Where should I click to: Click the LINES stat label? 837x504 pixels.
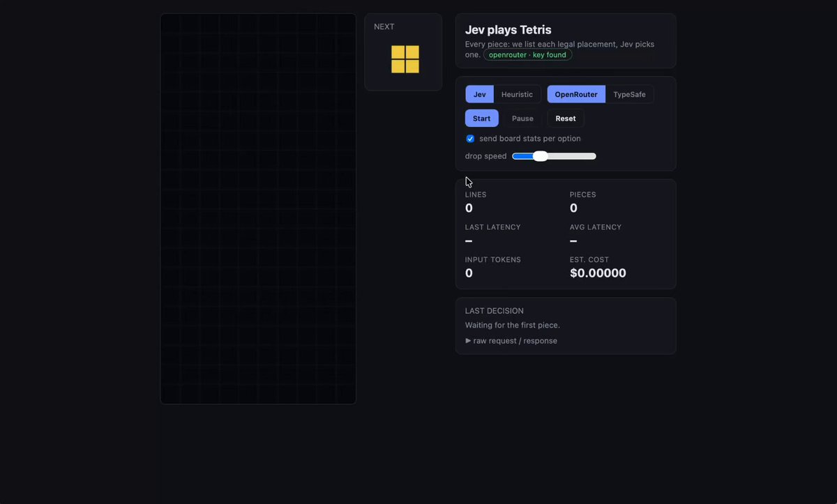click(476, 194)
